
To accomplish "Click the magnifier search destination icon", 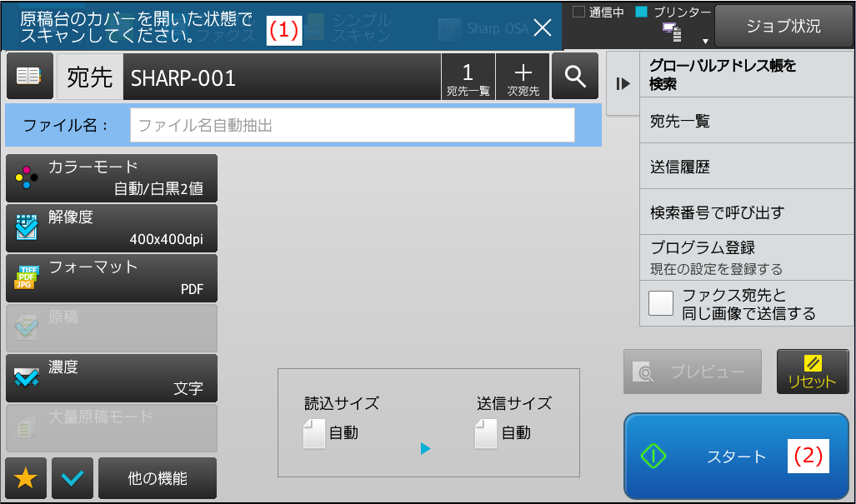I will (x=575, y=76).
